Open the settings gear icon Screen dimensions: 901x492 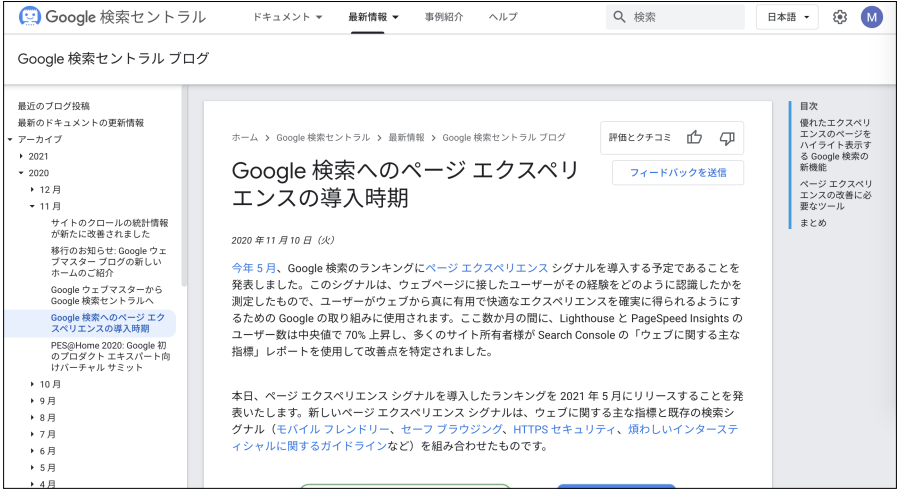pos(840,17)
